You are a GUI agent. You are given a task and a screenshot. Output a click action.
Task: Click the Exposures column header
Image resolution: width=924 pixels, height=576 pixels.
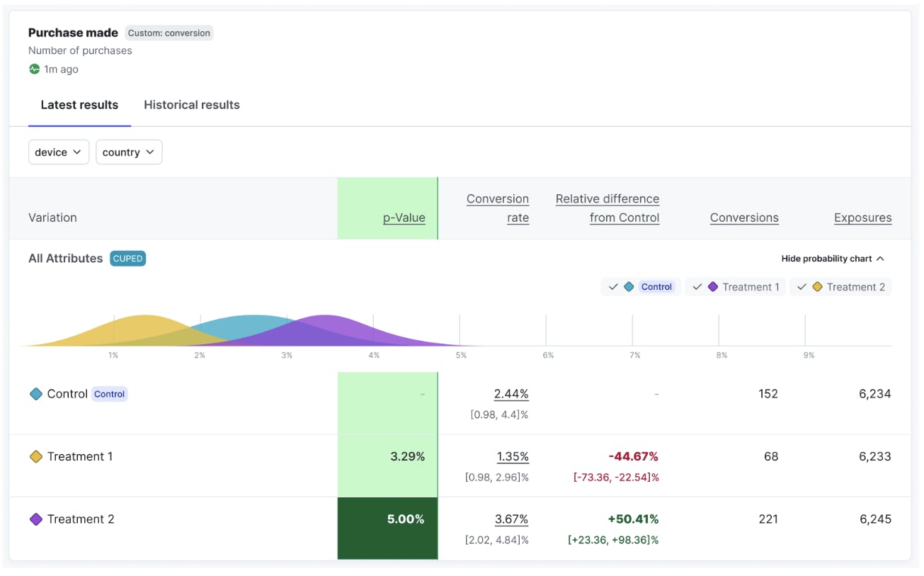(x=862, y=218)
